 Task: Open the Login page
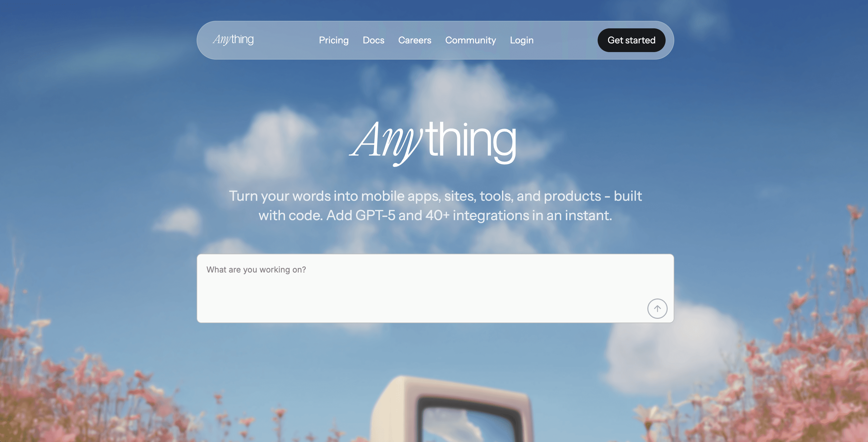(522, 40)
